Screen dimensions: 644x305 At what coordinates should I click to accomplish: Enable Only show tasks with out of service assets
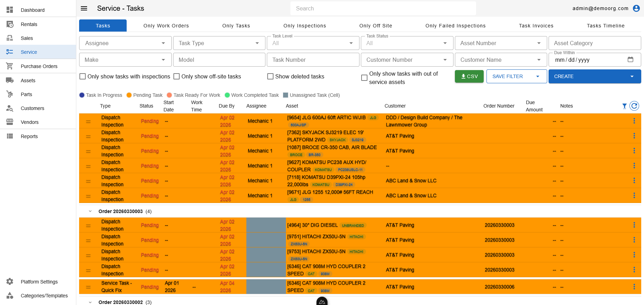[364, 78]
